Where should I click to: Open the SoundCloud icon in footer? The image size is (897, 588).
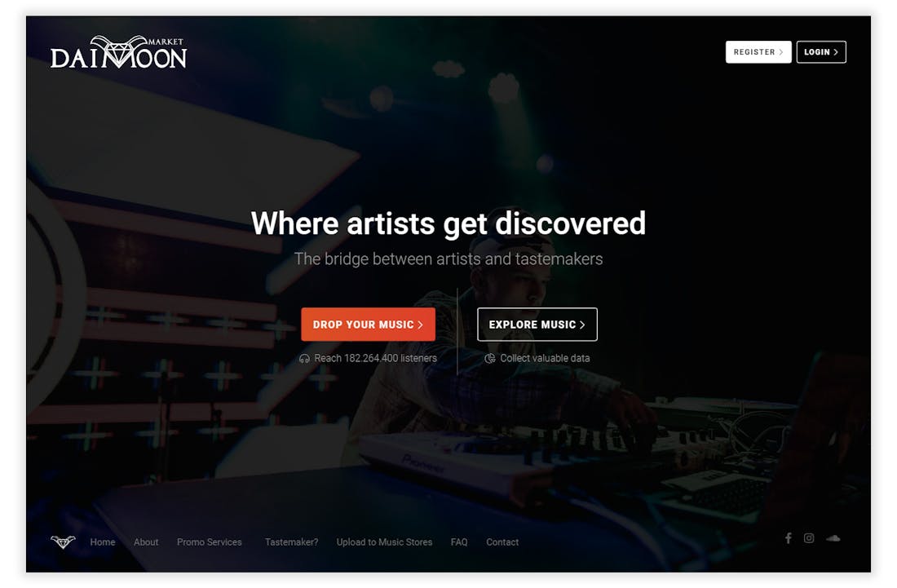coord(833,538)
